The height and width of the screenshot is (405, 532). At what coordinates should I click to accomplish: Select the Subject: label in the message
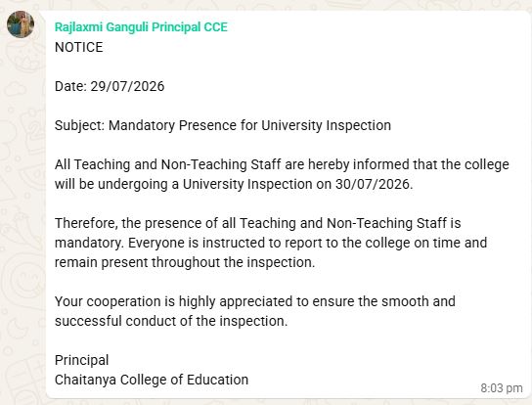[x=80, y=125]
